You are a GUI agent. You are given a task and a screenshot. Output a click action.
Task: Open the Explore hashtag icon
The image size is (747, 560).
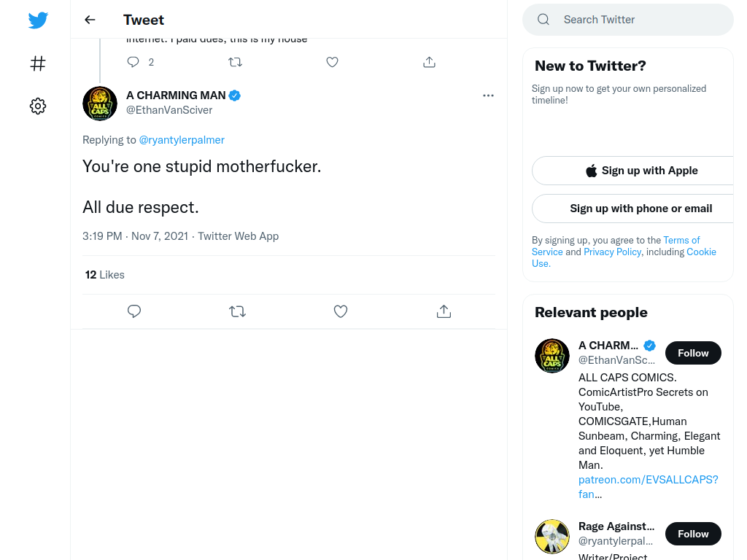click(x=38, y=63)
